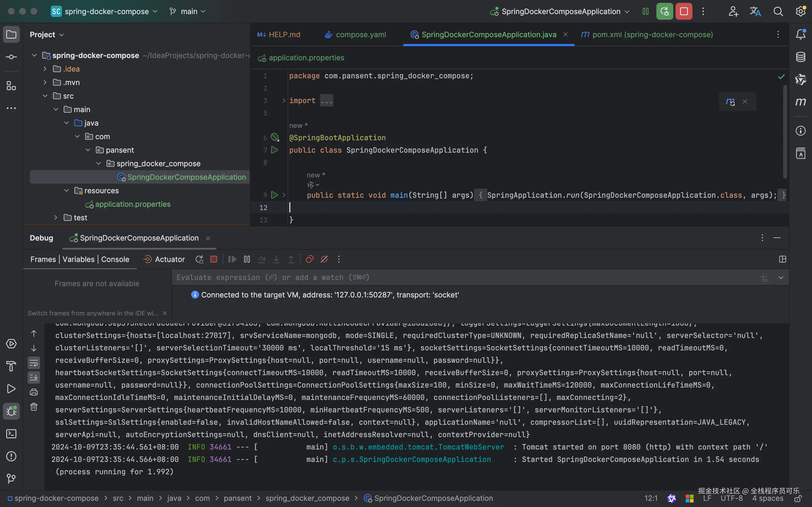Viewport: 812px width, 507px height.
Task: Collapse the src folder in project tree
Action: [x=45, y=96]
